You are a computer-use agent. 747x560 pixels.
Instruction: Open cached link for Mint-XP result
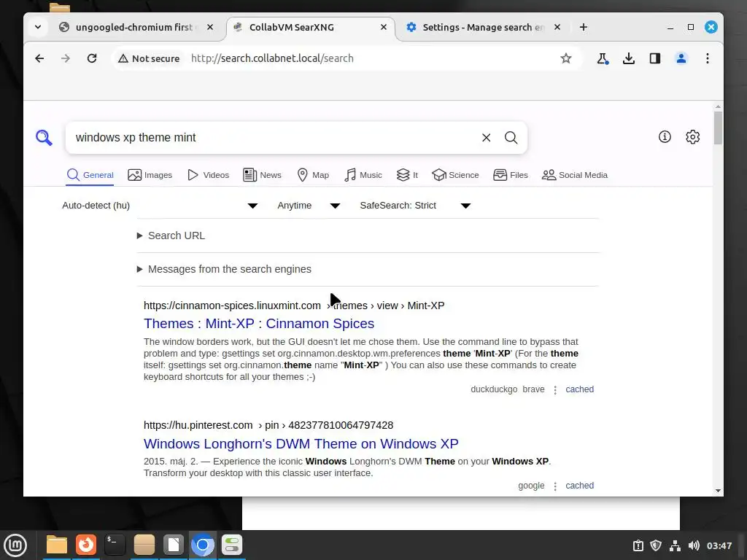coord(579,389)
